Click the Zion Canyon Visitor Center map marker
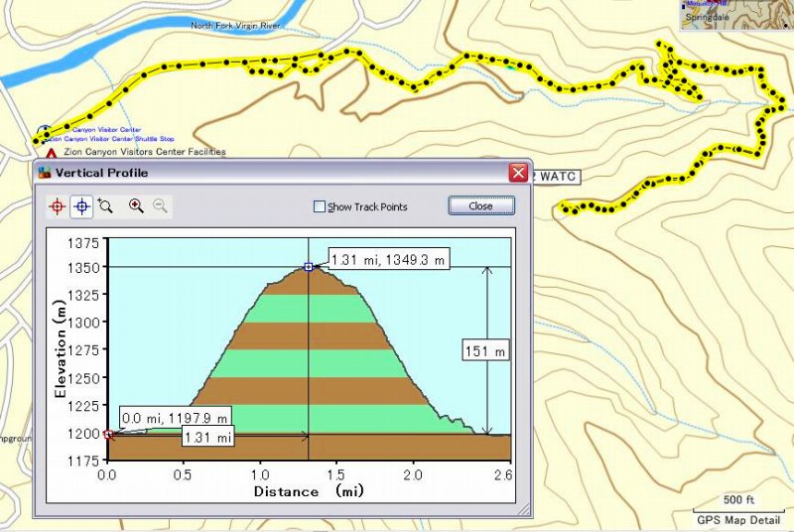Viewport: 794px width, 532px height. [x=44, y=130]
